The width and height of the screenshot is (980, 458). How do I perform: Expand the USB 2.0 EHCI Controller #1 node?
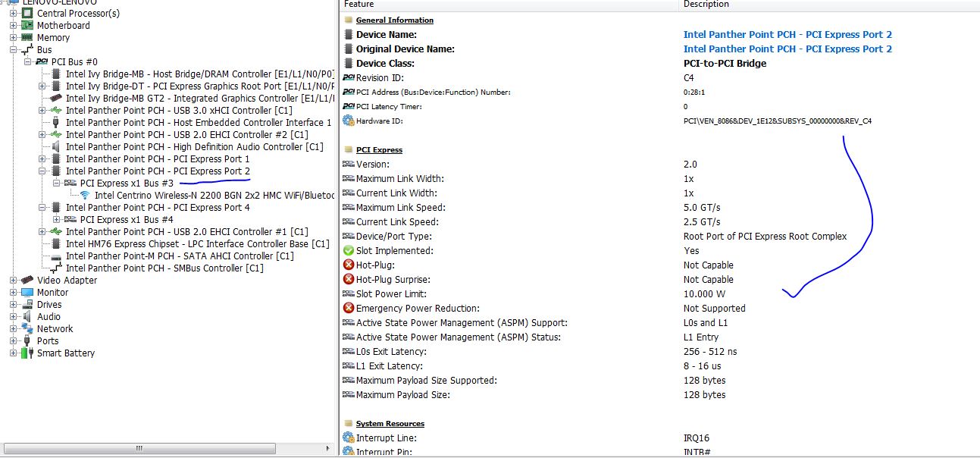point(42,231)
